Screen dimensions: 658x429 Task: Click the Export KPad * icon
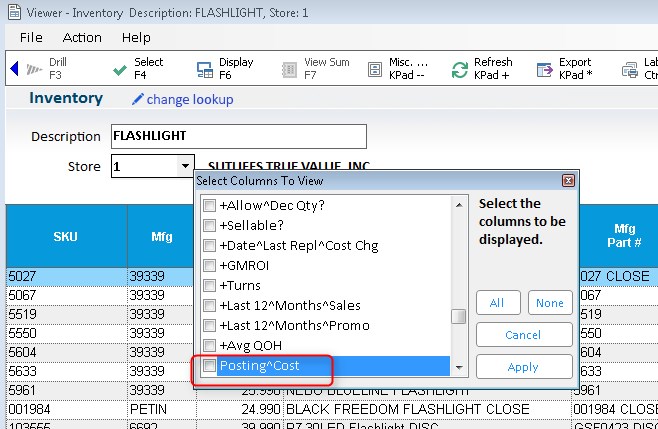(x=545, y=69)
